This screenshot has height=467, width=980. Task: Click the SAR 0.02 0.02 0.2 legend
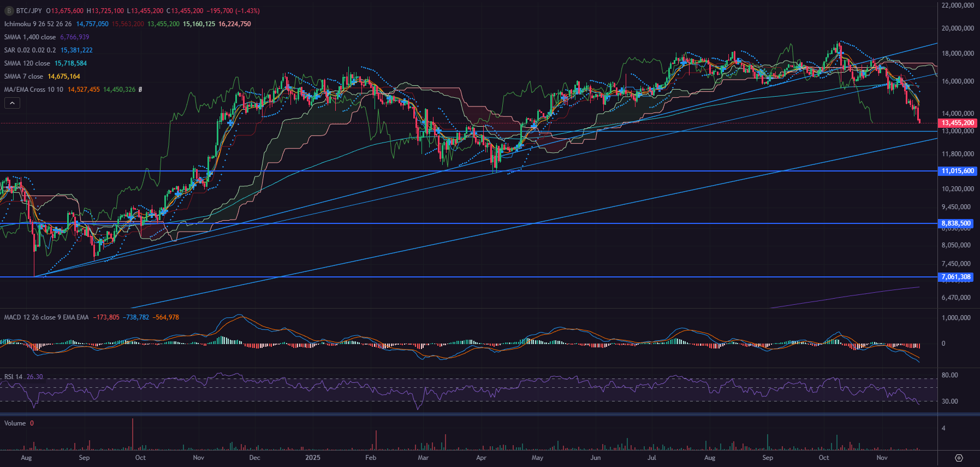click(30, 50)
